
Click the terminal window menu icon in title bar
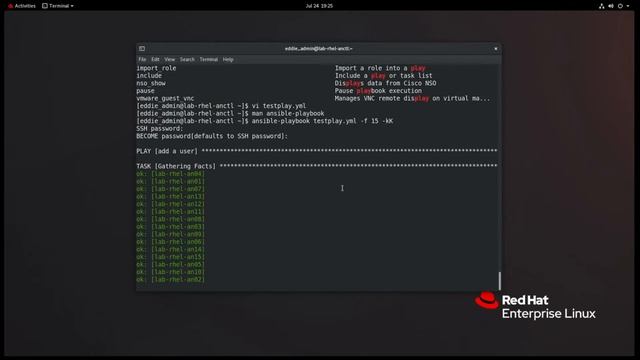tap(142, 49)
